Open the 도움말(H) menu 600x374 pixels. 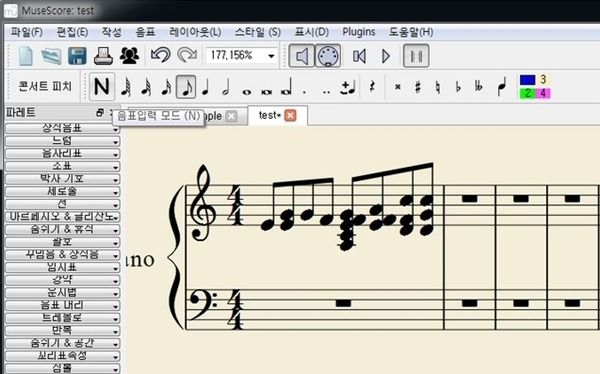(411, 32)
